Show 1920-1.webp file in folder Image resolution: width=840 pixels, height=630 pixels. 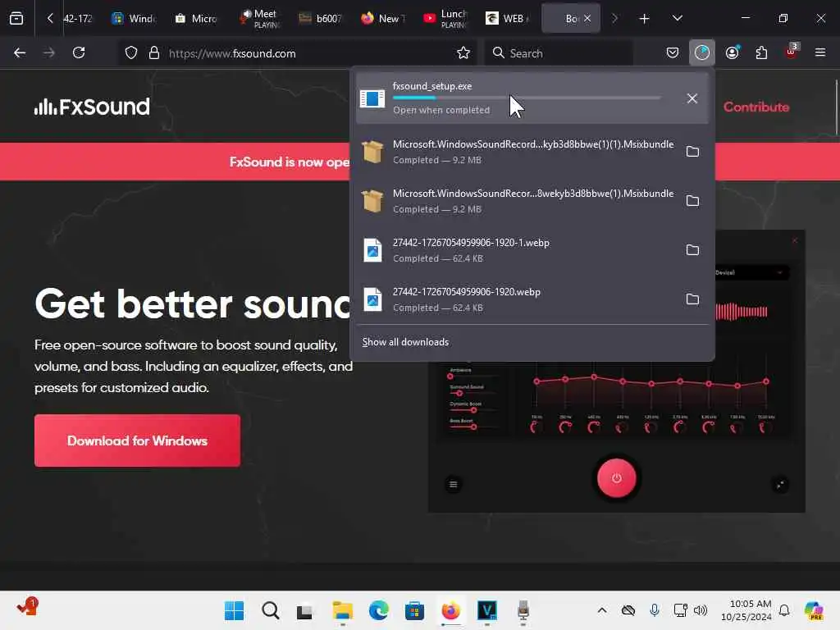click(692, 250)
